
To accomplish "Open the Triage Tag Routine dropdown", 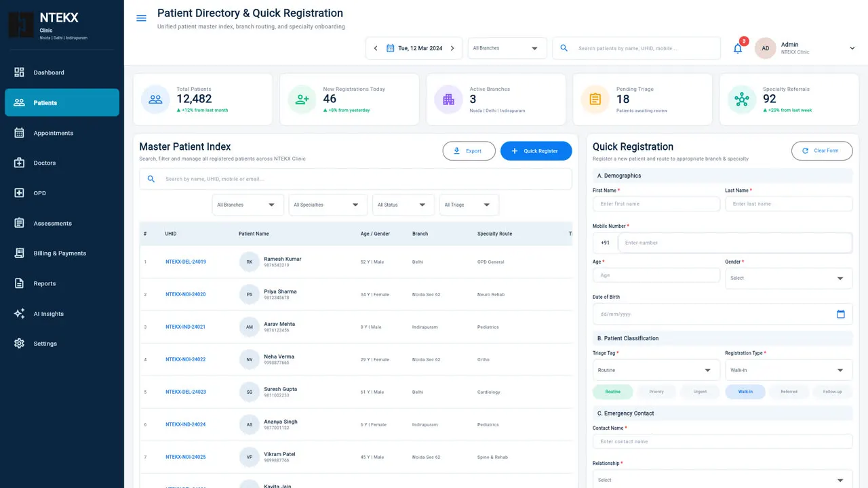I will [656, 370].
